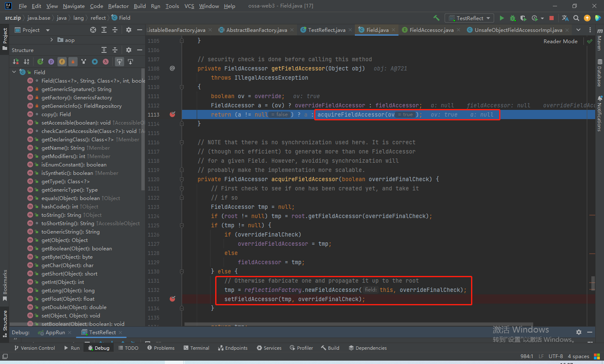This screenshot has height=364, width=604.
Task: Open Search Everywhere magnifier icon
Action: [x=576, y=18]
